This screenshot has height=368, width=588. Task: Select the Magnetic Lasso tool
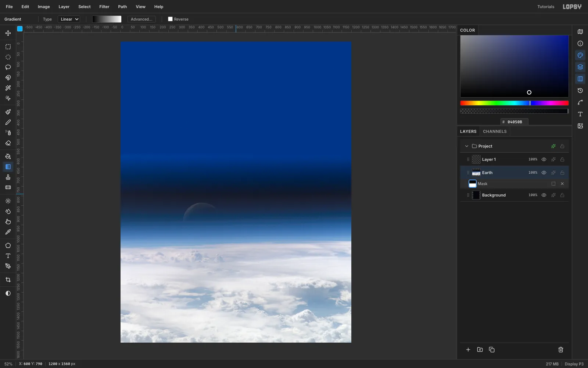click(x=8, y=78)
